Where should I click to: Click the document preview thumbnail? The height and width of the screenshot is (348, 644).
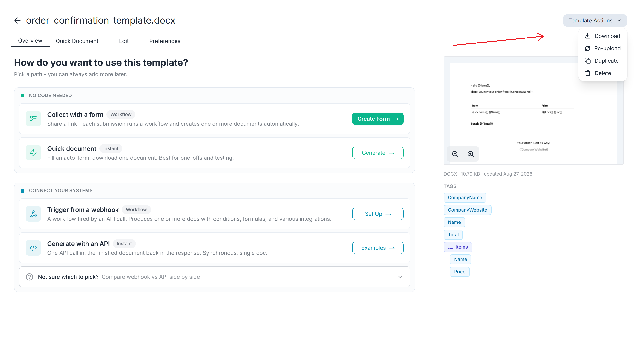coord(534,110)
